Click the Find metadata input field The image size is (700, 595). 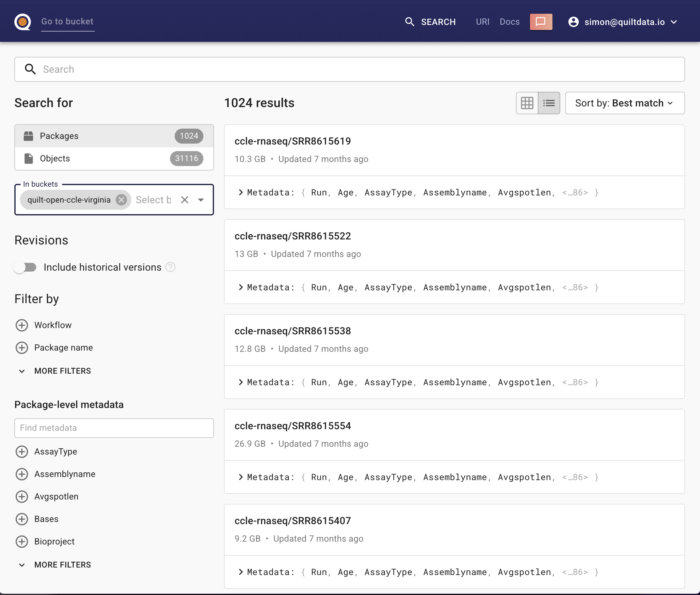[x=114, y=428]
